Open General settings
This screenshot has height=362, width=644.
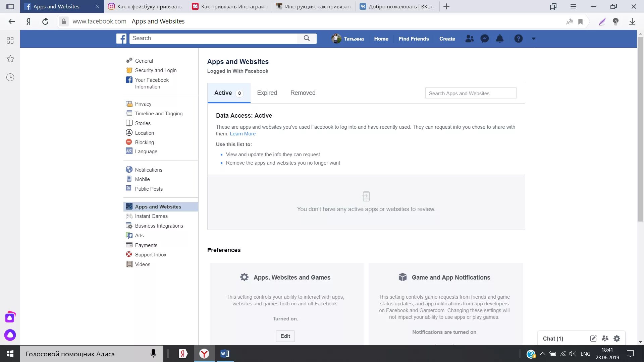click(x=144, y=61)
